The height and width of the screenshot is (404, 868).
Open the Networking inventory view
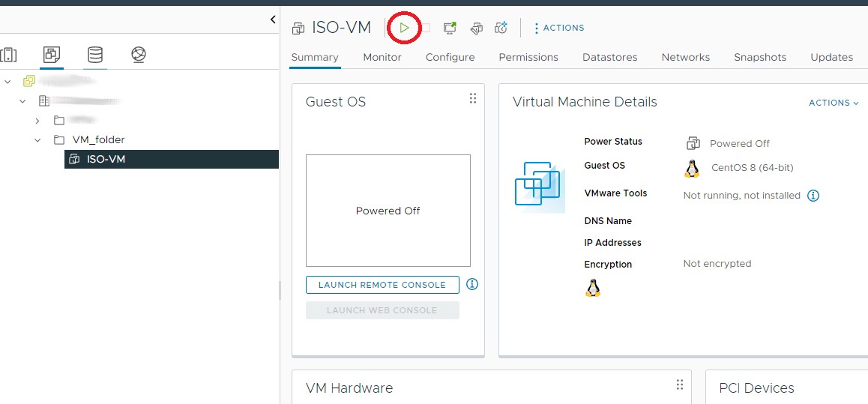pyautogui.click(x=138, y=55)
